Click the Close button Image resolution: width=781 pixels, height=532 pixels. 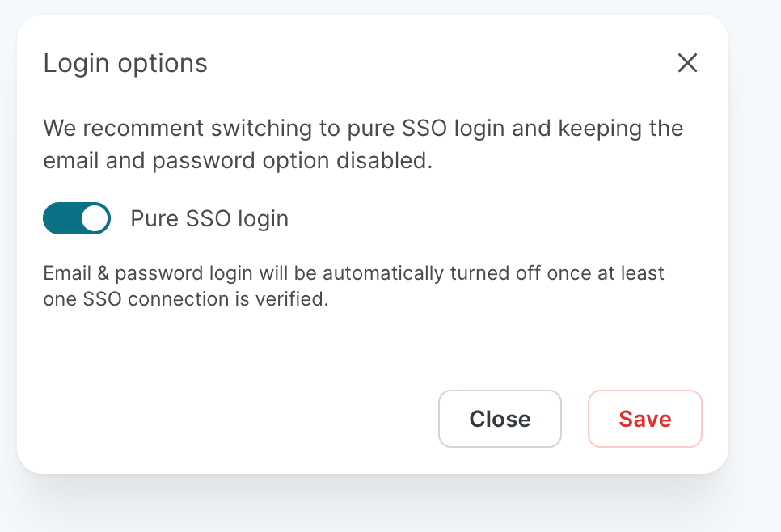pos(500,419)
